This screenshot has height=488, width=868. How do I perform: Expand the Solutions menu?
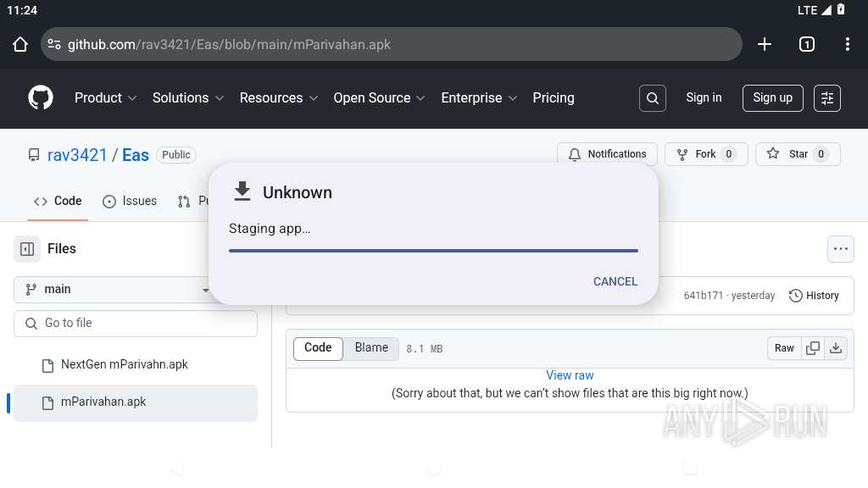[187, 98]
